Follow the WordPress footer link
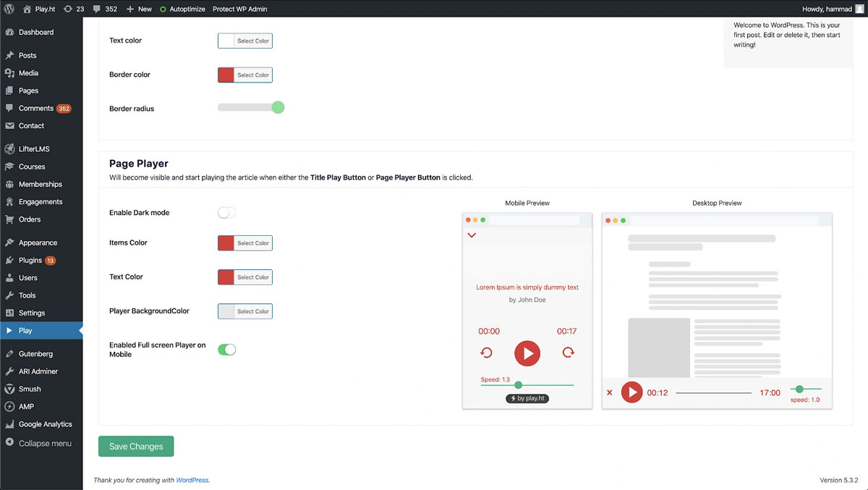This screenshot has width=868, height=490. (x=192, y=480)
